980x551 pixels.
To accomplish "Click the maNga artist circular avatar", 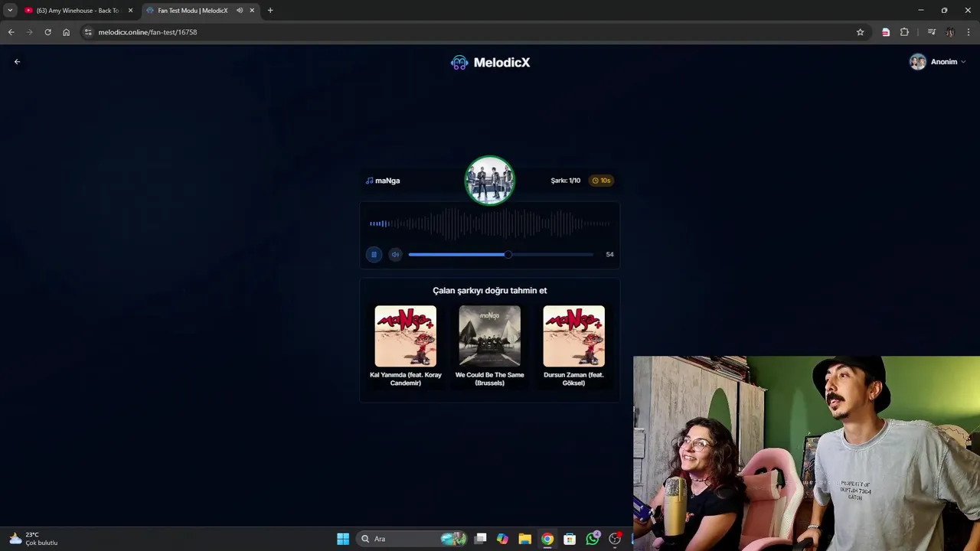I will [490, 181].
